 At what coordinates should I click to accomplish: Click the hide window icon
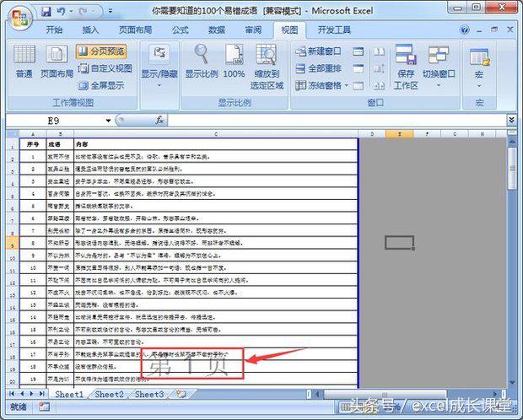(x=358, y=68)
